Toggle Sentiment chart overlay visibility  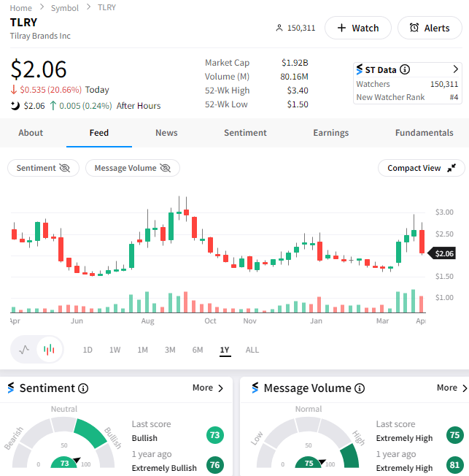point(43,168)
